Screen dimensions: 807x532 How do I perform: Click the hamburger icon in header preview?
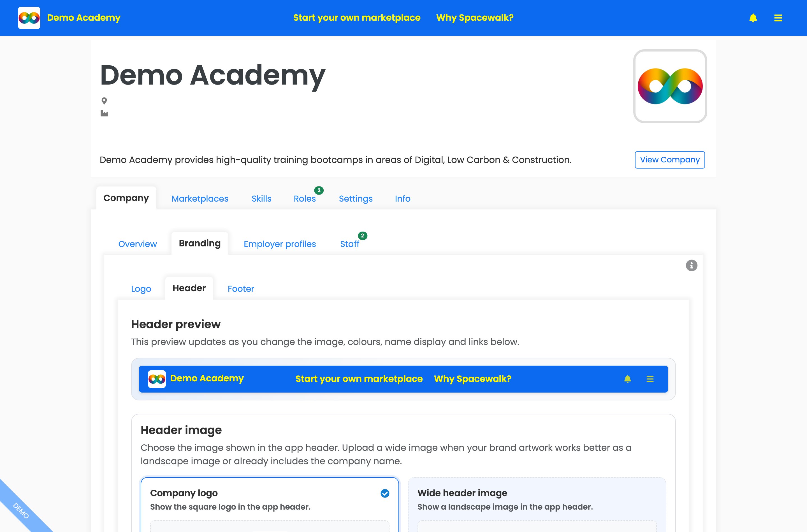tap(650, 379)
